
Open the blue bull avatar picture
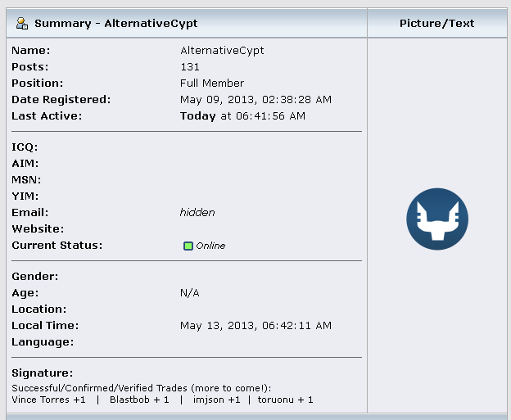(x=437, y=219)
